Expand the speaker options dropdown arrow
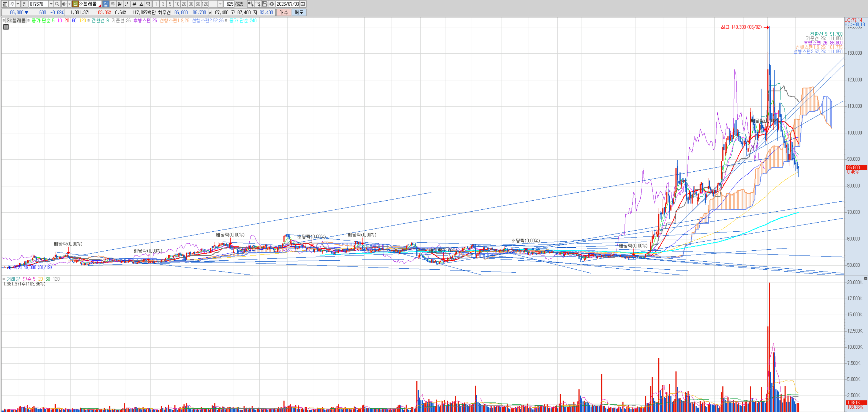Image resolution: width=868 pixels, height=412 pixels. 69,4
